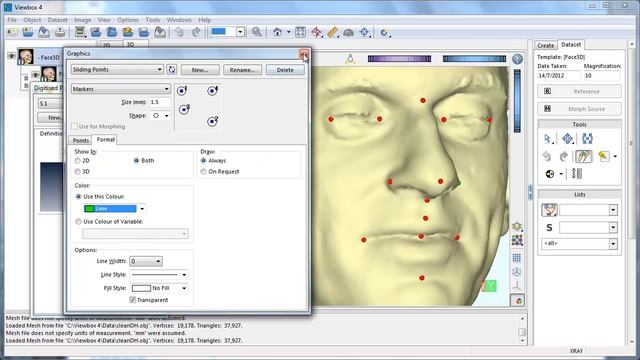Screen dimensions: 640x360
Task: Toggle the highlighted freehand draw tool in Tools
Action: point(584,156)
